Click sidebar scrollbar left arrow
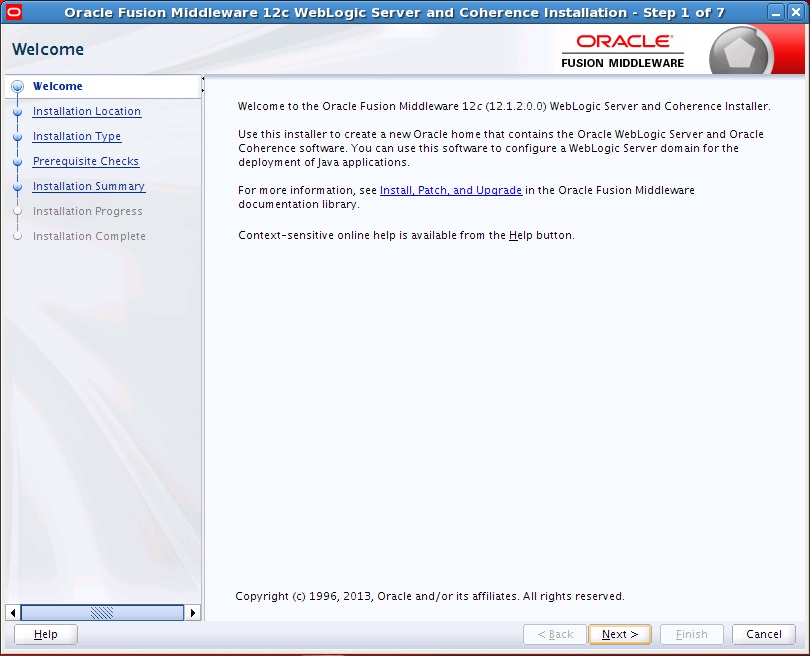The image size is (810, 656). (13, 613)
